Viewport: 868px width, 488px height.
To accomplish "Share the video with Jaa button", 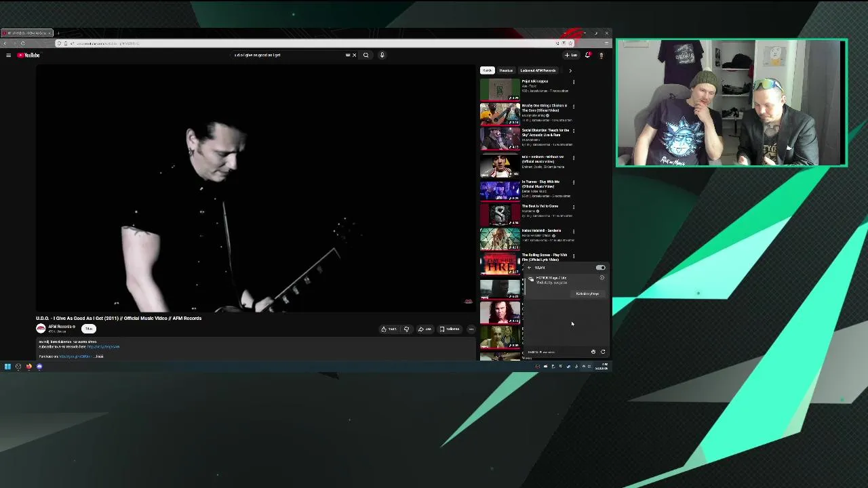I will (x=425, y=329).
